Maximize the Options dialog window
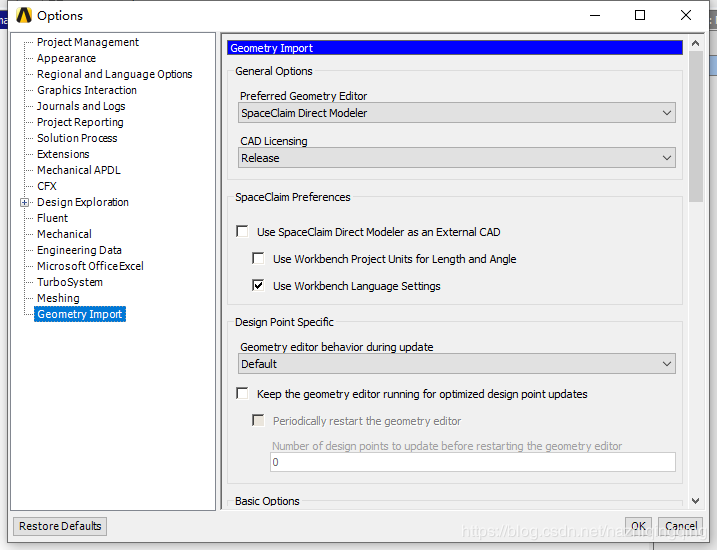The width and height of the screenshot is (717, 550). point(640,15)
